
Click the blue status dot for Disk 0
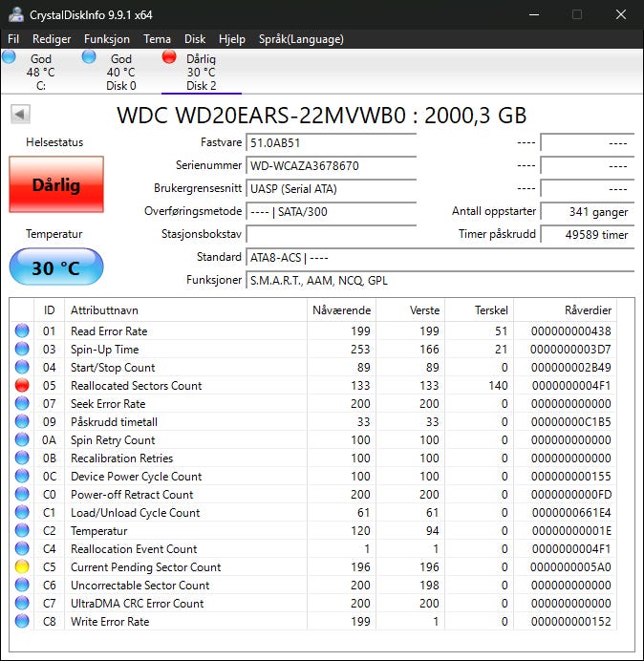pos(89,57)
